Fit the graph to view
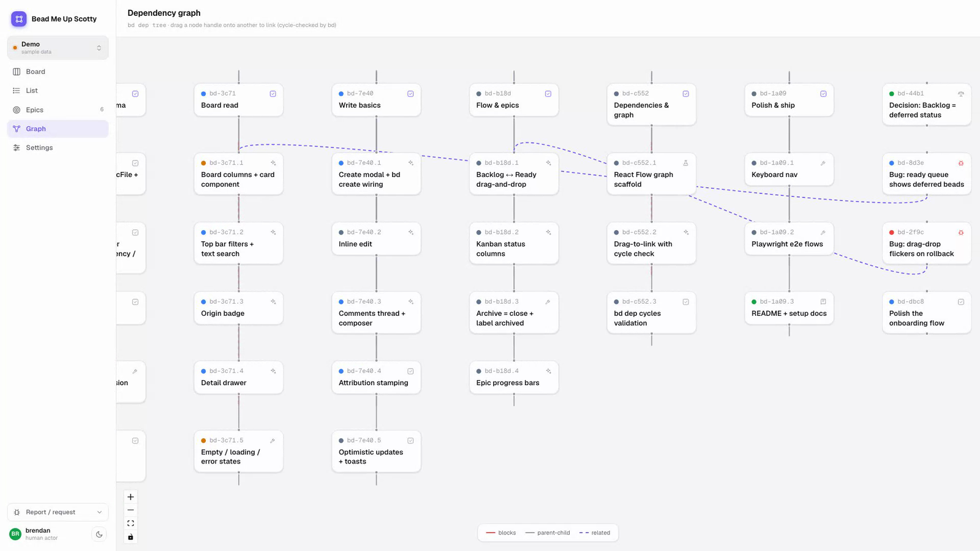The height and width of the screenshot is (551, 980). click(130, 523)
